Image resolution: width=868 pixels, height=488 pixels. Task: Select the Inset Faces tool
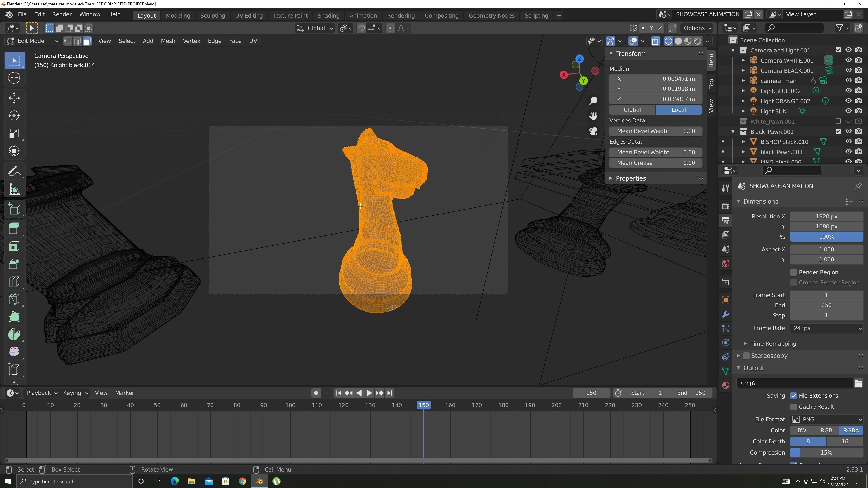14,246
